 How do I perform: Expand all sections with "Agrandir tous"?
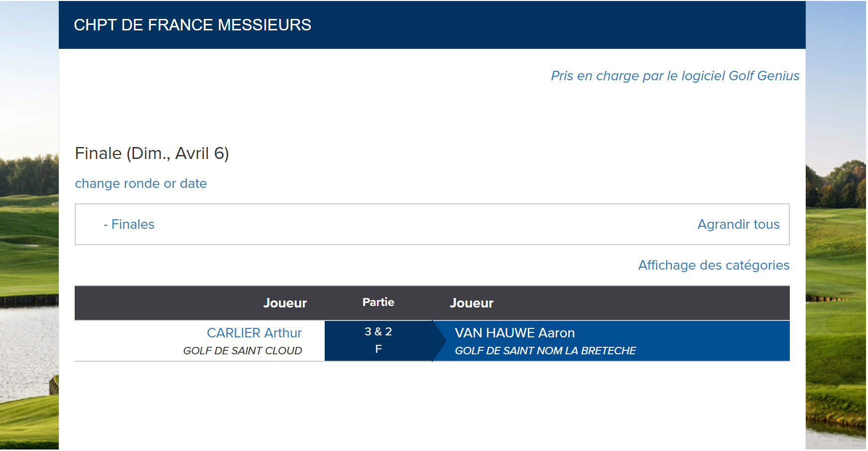(x=738, y=224)
